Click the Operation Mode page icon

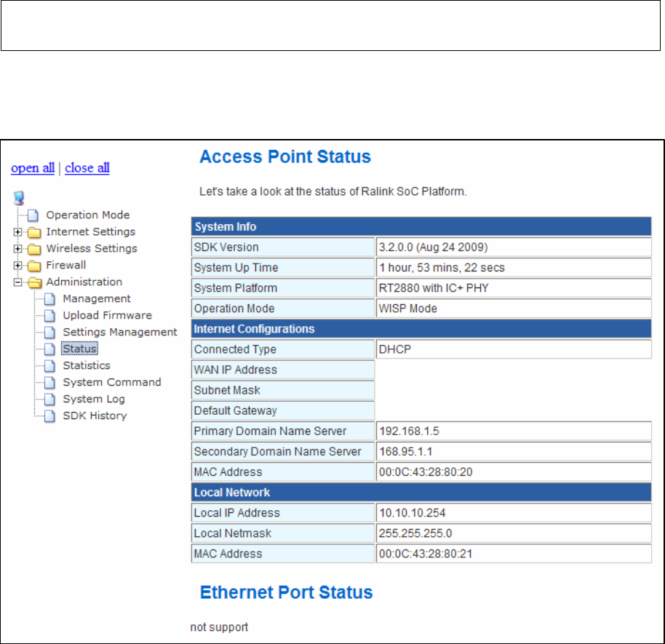(33, 215)
